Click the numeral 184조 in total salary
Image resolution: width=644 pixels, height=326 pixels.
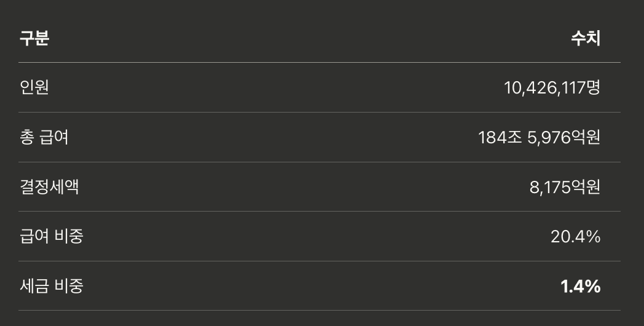point(500,137)
